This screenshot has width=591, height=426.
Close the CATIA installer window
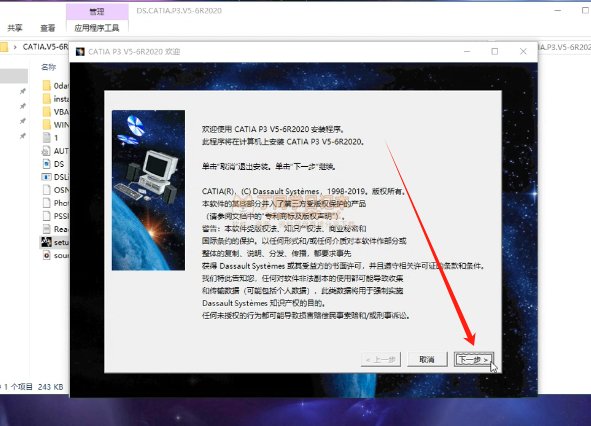pos(523,51)
